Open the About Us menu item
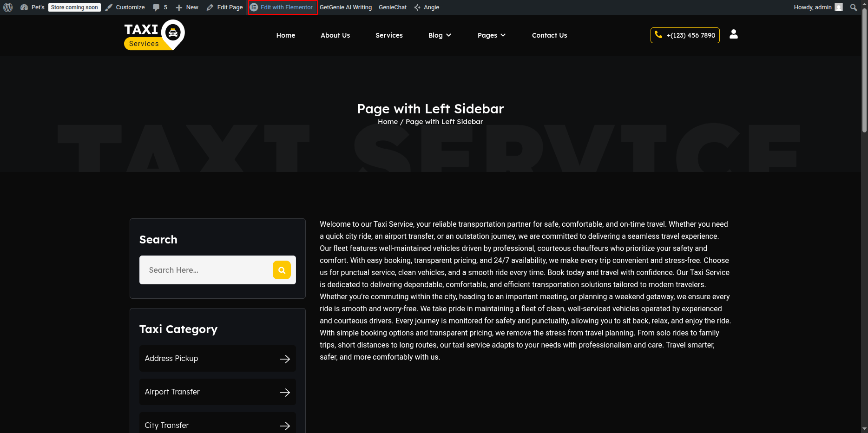The width and height of the screenshot is (868, 433). click(x=335, y=35)
